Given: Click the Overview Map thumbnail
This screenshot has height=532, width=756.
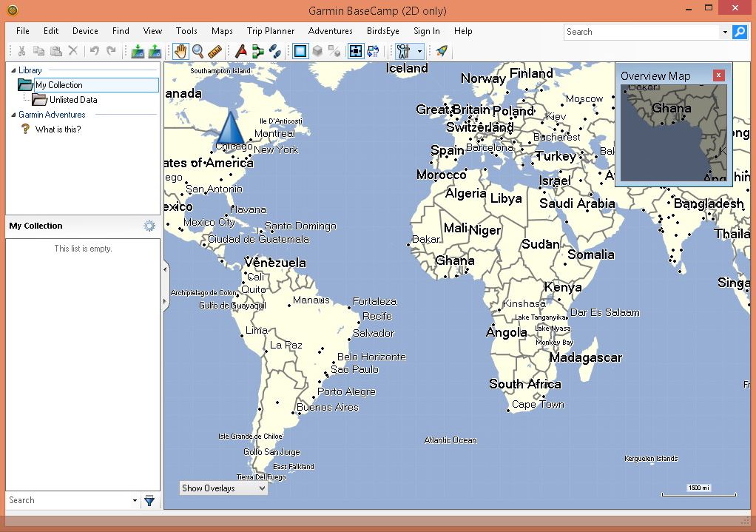Looking at the screenshot, I should [x=674, y=132].
